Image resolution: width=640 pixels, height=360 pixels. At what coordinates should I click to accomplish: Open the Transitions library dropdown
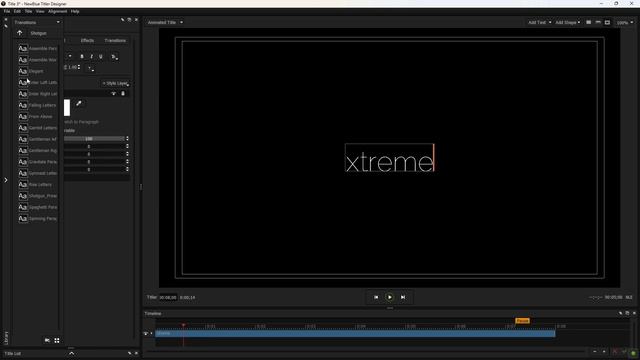tap(37, 22)
